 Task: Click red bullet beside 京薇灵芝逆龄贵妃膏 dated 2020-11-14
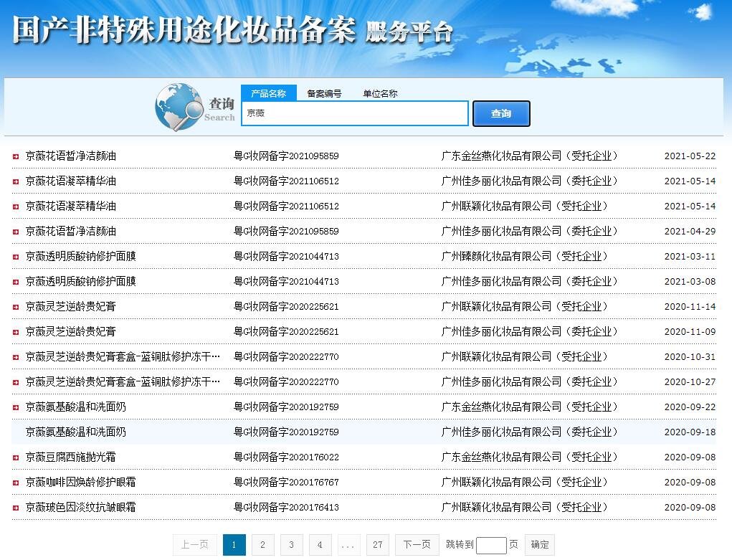[15, 308]
